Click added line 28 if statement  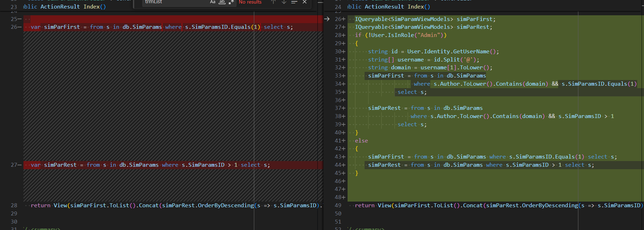401,35
